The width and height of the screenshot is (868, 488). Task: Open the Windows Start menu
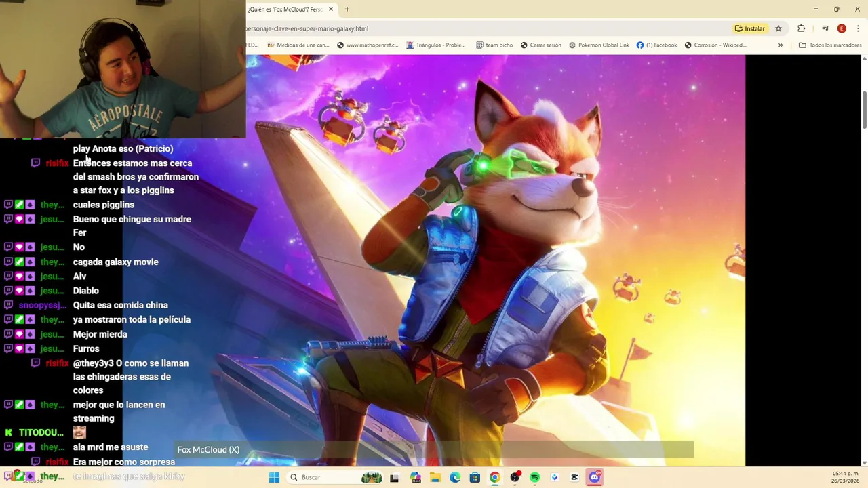(274, 477)
